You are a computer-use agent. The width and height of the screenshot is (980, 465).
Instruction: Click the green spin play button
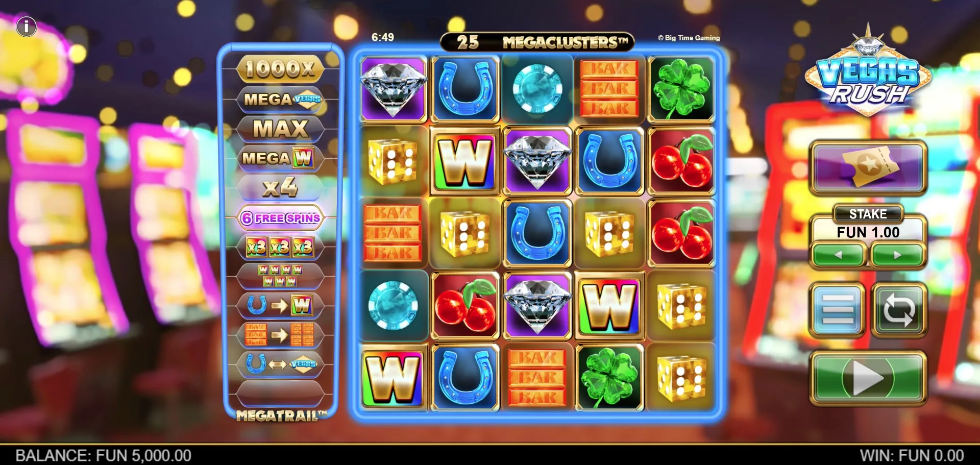click(x=868, y=378)
